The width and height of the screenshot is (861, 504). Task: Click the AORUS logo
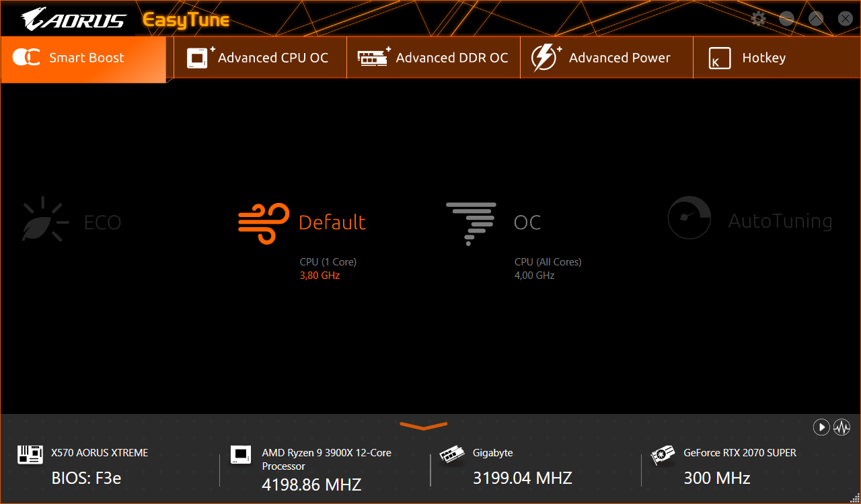73,19
